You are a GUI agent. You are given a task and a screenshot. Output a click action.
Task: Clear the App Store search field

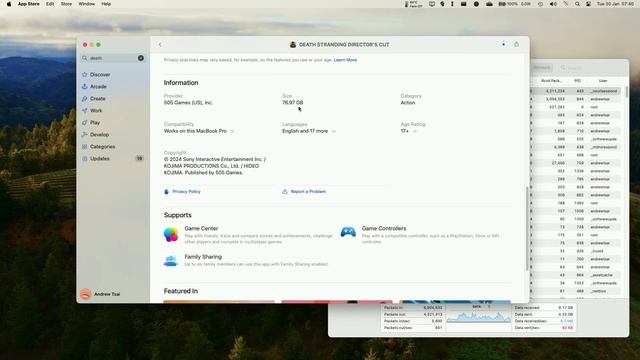click(x=141, y=58)
